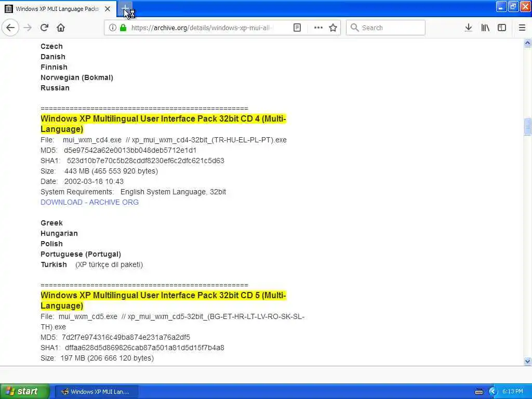Click the scrollbar down arrow

(x=527, y=362)
